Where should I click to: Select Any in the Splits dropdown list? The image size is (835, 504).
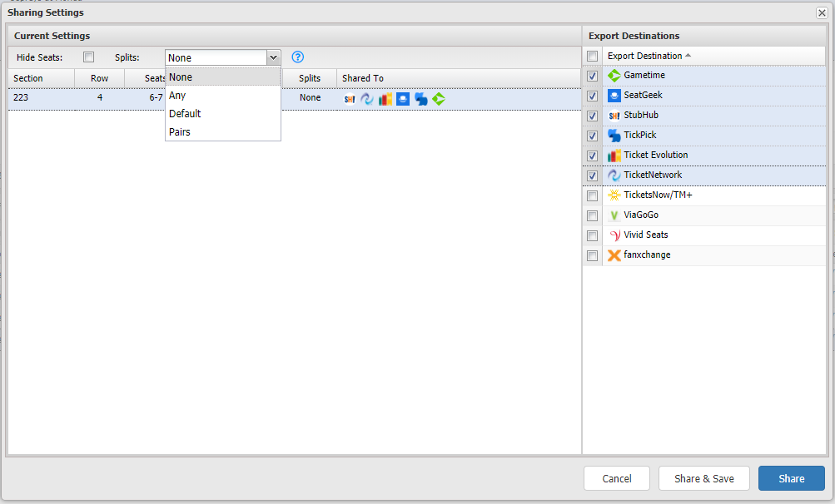click(x=223, y=96)
